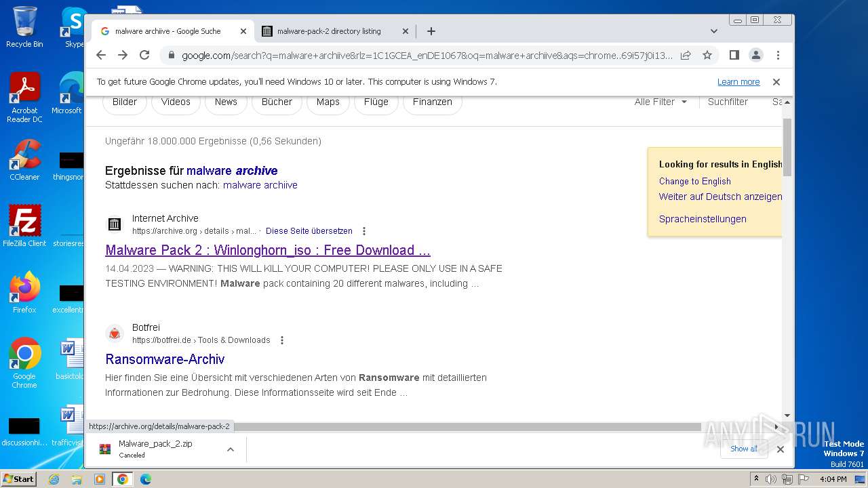868x488 pixels.
Task: Click the Internet Archive favicon
Action: 115,224
